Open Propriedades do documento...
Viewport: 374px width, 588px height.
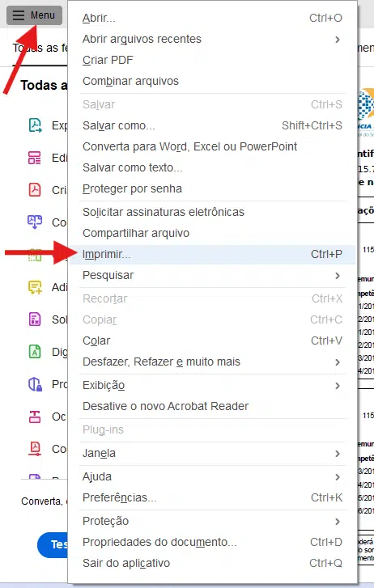click(x=212, y=542)
